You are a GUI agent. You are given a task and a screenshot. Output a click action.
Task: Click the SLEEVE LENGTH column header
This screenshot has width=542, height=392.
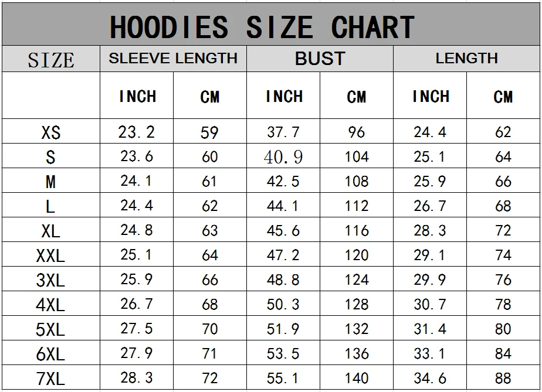point(173,59)
